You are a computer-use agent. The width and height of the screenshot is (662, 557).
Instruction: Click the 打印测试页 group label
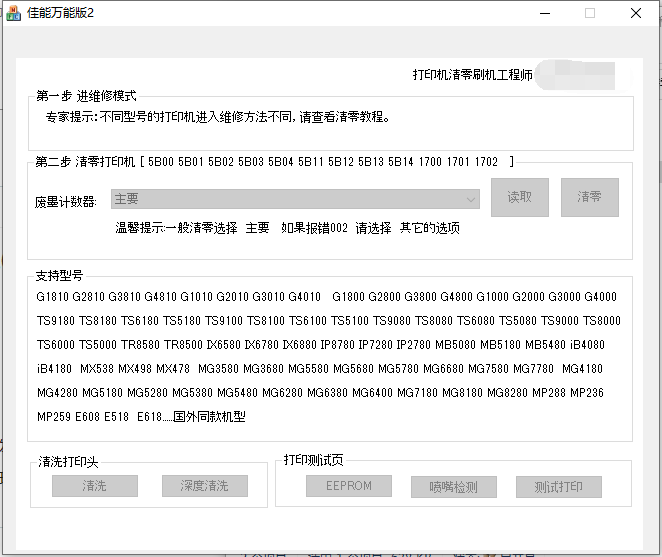coord(313,460)
